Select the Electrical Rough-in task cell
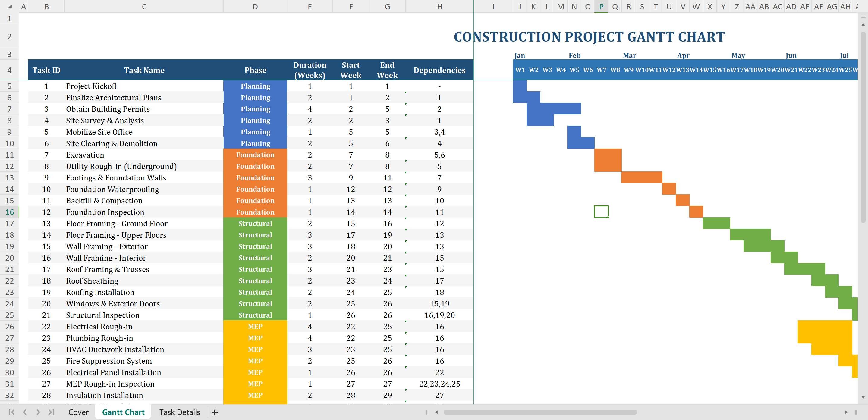Screen dimensions: 868x420 (144, 326)
